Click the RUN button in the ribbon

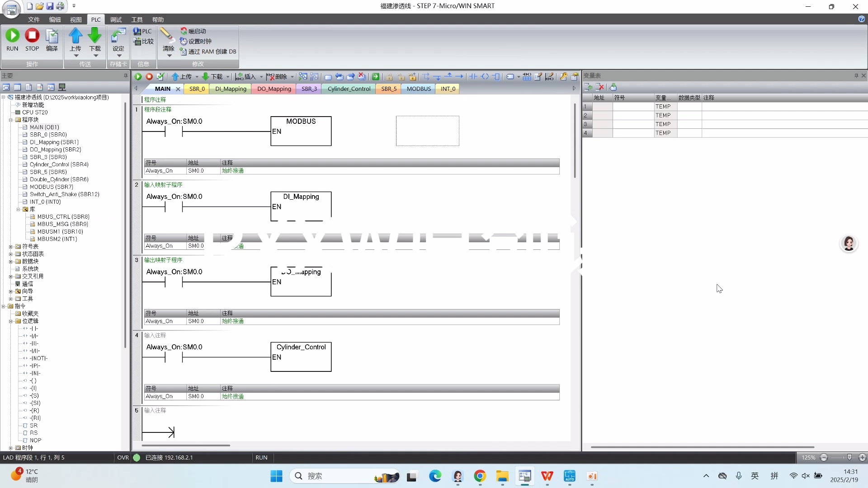pyautogui.click(x=12, y=36)
